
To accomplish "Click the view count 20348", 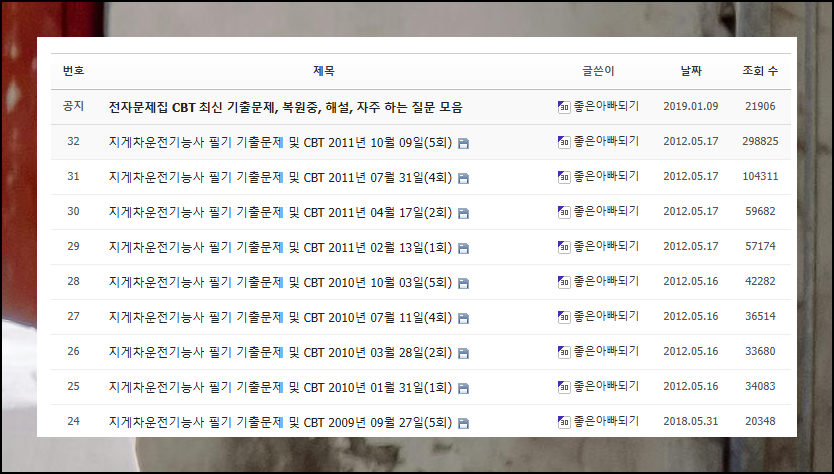I will coord(760,421).
